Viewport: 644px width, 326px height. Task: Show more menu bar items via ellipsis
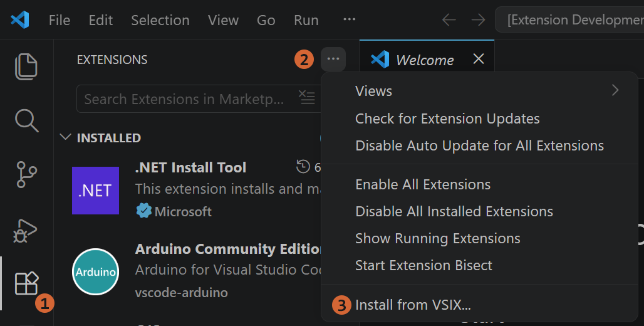tap(349, 19)
